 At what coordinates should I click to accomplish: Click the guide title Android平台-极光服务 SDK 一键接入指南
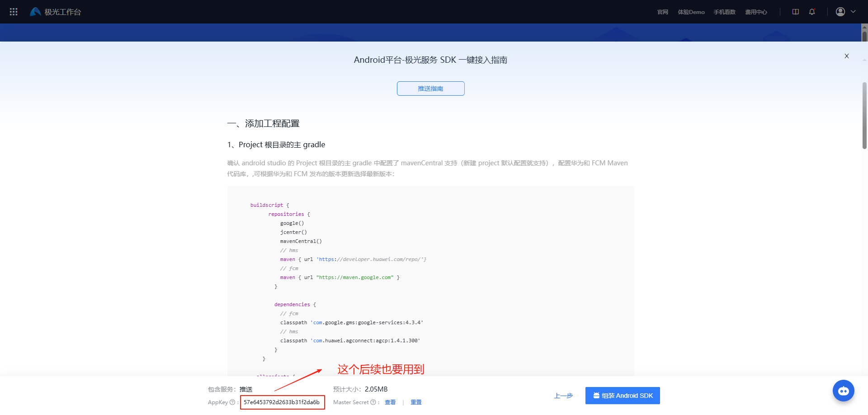[x=430, y=60]
